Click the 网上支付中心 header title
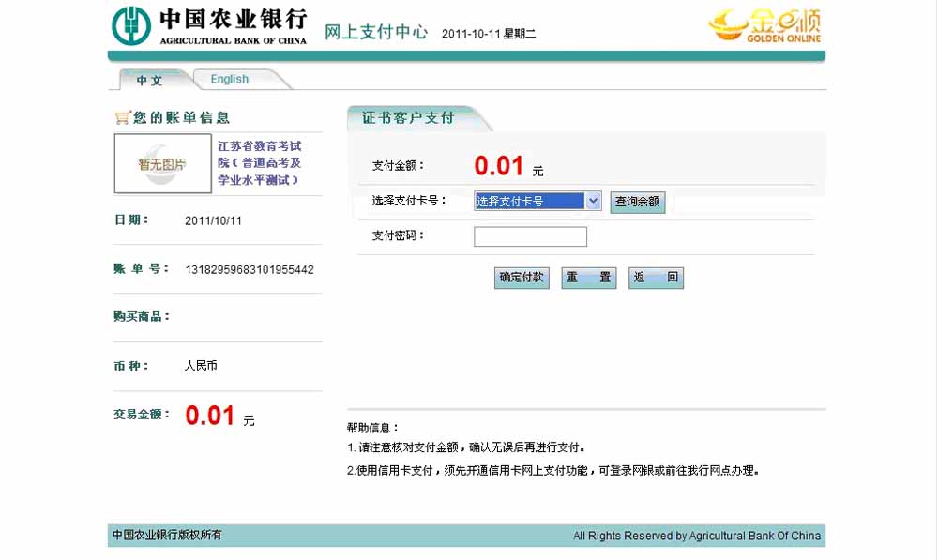 (376, 33)
